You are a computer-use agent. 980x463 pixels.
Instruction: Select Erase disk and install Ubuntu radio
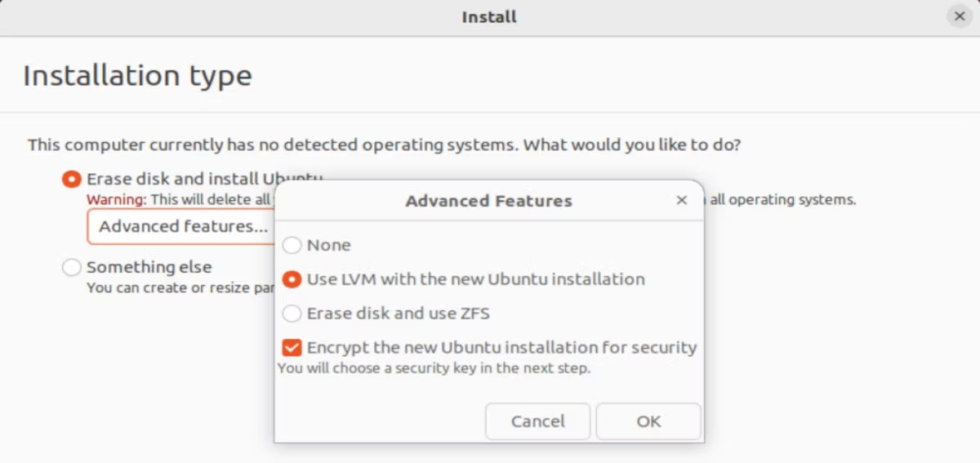[72, 179]
